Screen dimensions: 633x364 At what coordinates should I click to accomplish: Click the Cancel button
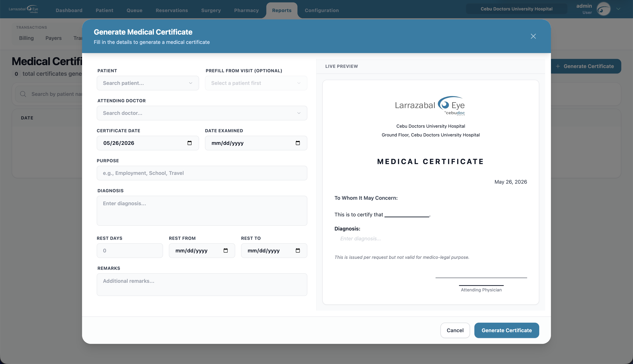click(455, 330)
